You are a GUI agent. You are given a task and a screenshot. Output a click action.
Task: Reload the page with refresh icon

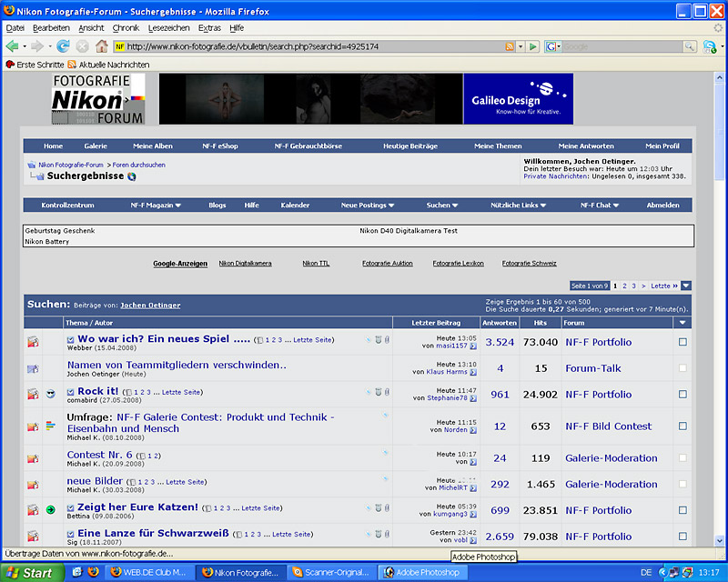point(63,46)
